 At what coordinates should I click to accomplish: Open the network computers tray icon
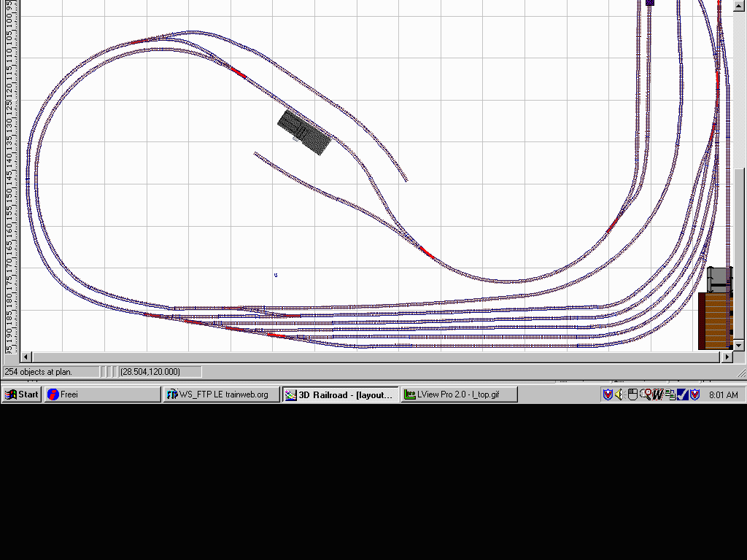coord(670,394)
